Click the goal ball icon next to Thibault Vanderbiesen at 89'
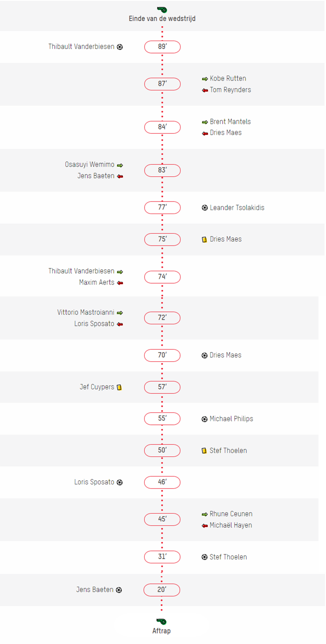 click(120, 47)
